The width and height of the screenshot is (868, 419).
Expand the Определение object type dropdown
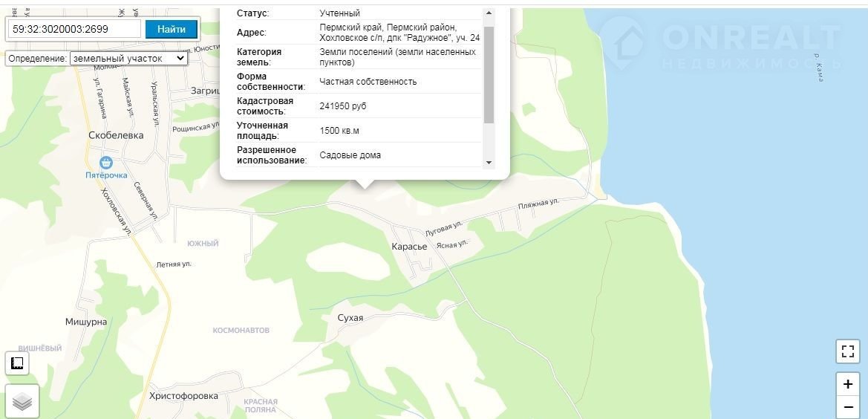click(x=128, y=58)
